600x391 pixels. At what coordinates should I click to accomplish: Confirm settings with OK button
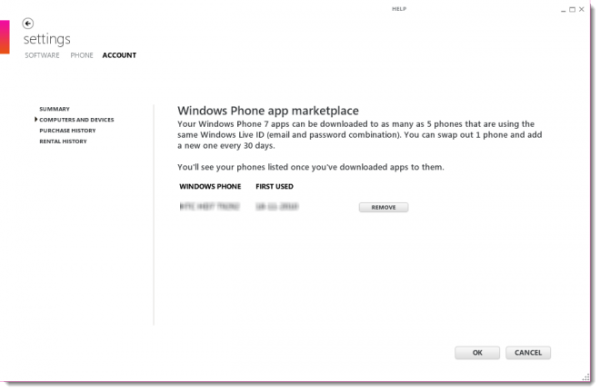tap(477, 353)
